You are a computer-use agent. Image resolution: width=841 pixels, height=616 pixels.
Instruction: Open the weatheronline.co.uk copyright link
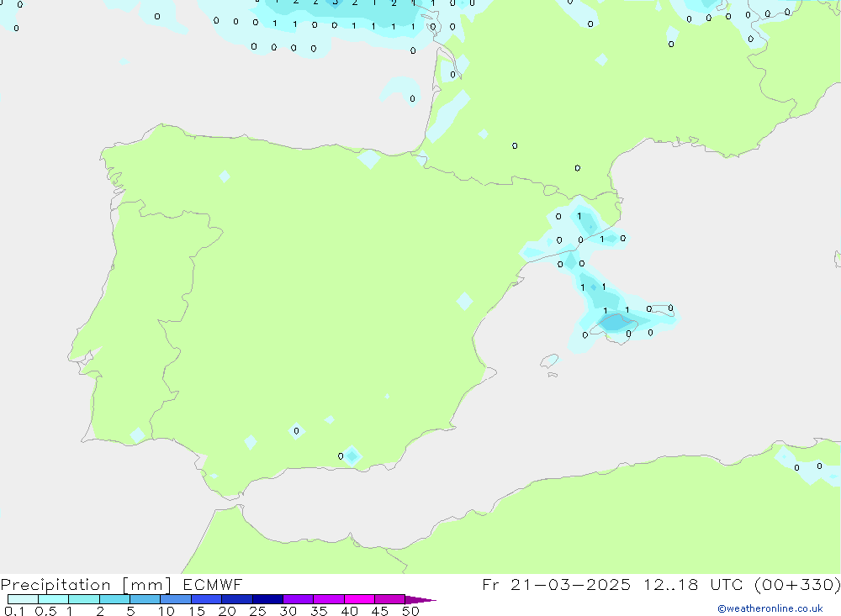770,608
